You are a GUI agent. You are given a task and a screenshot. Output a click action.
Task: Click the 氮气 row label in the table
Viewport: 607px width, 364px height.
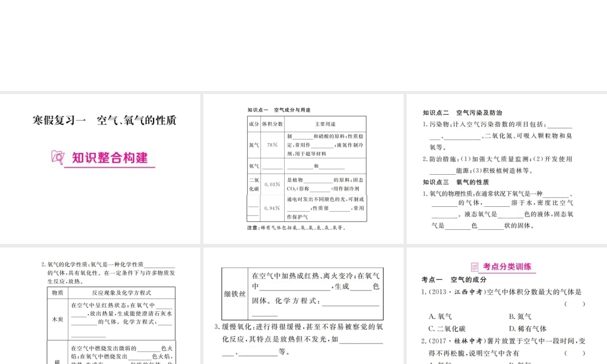(254, 145)
